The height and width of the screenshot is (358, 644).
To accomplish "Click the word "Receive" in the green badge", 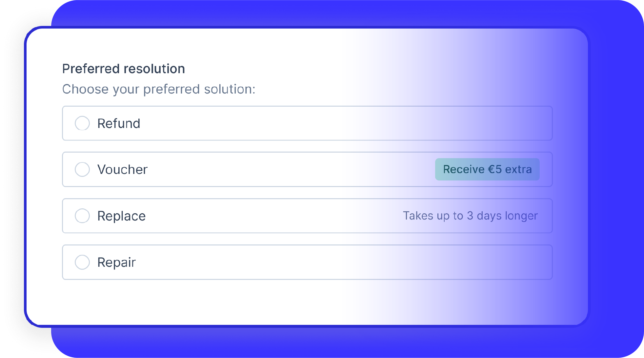I will coord(464,169).
